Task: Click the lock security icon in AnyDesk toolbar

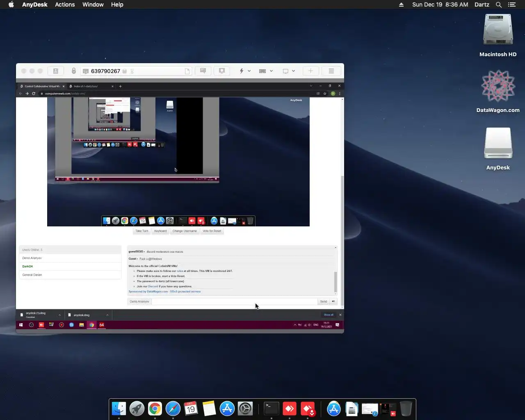Action: click(74, 71)
